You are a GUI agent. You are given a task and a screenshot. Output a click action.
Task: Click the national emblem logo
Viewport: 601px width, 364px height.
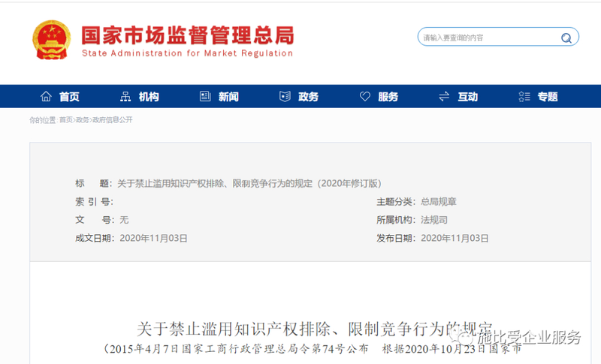point(51,40)
